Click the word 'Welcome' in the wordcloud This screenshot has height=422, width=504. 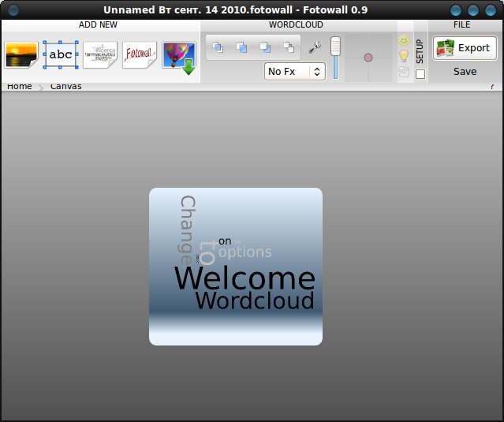click(245, 278)
